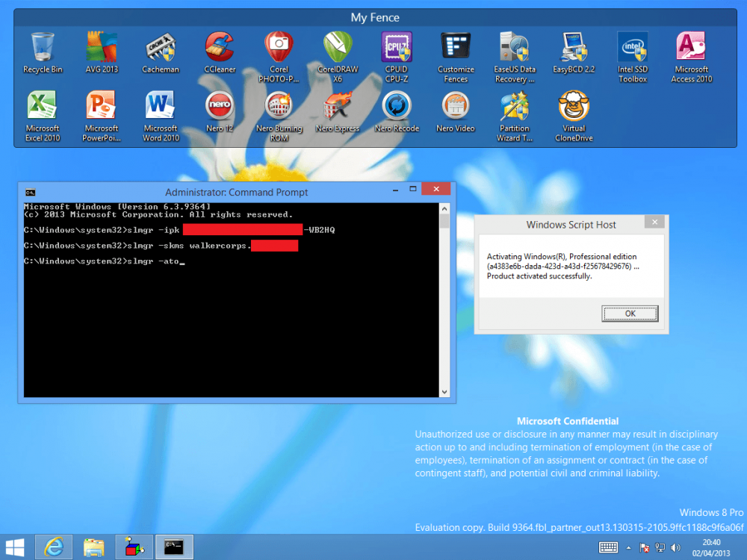Open Microsoft Word 2010 icon
This screenshot has height=560, width=747.
tap(161, 116)
